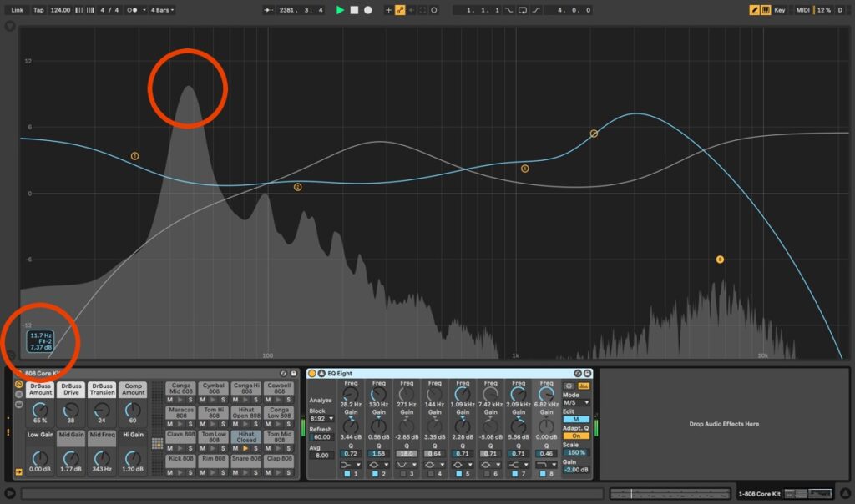The width and height of the screenshot is (855, 504).
Task: Enable the Draw Mode pencil icon
Action: pyautogui.click(x=755, y=9)
